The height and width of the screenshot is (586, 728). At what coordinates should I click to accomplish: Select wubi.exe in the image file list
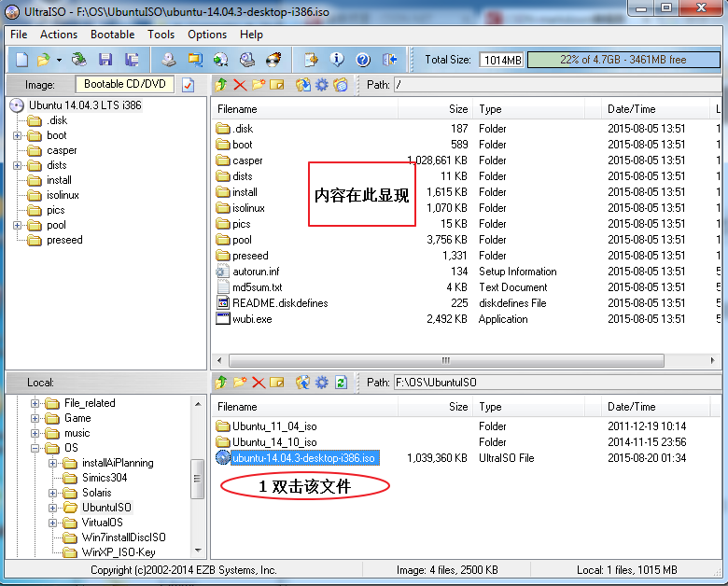(252, 319)
